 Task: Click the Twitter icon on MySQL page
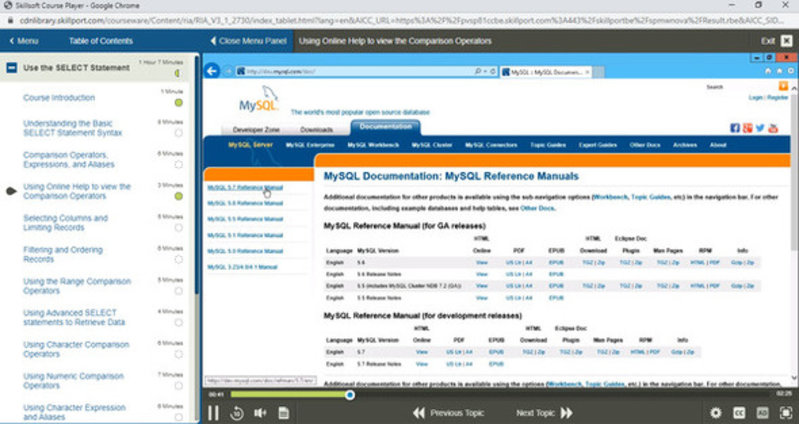760,128
